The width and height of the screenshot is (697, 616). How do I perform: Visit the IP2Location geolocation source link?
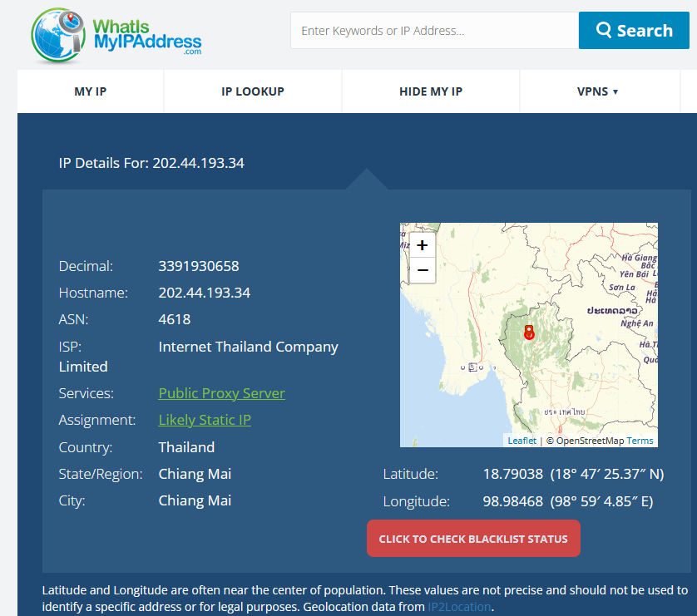tap(459, 607)
